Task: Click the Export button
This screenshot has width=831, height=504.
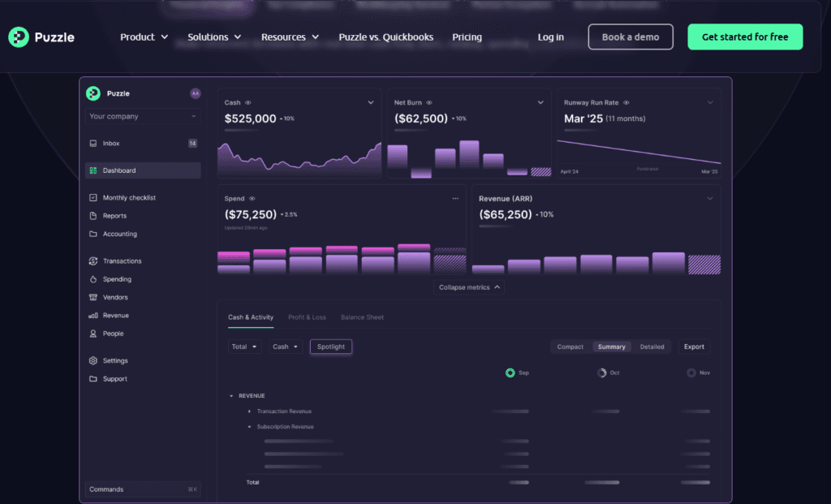Action: (x=694, y=347)
